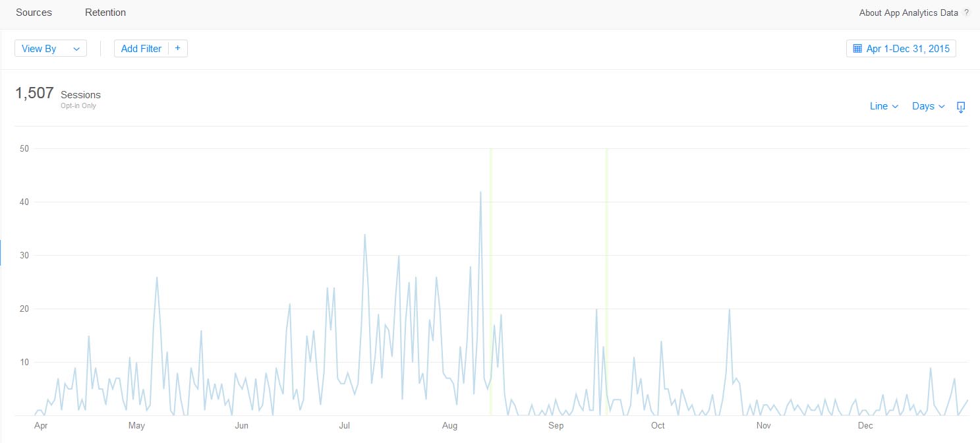Click the Opt-in Only note

(x=78, y=105)
